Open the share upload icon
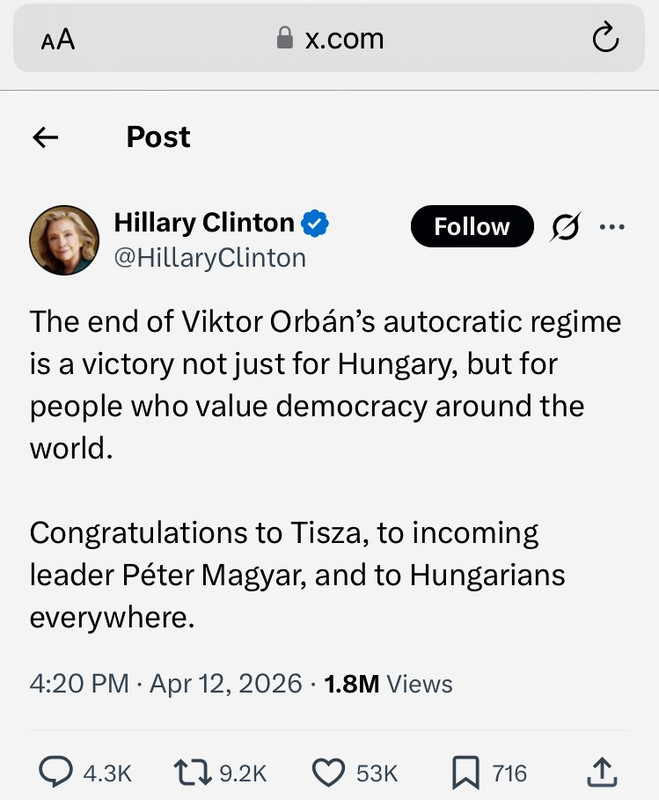This screenshot has width=659, height=800. point(602,772)
